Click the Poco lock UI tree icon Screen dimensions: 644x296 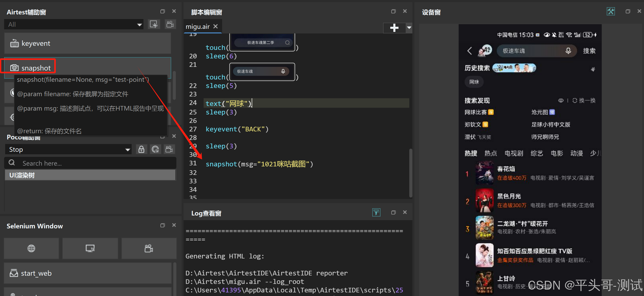(x=141, y=149)
